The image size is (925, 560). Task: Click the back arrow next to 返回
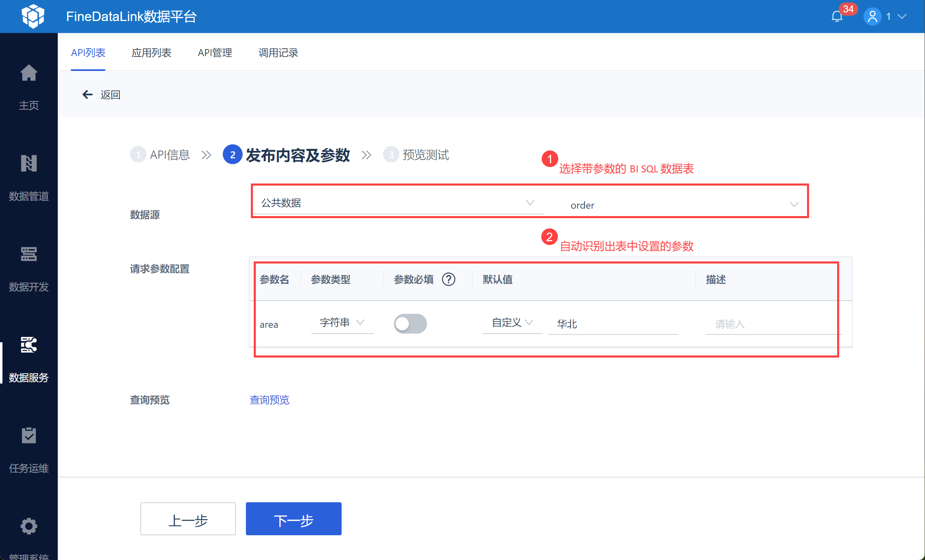coord(87,94)
